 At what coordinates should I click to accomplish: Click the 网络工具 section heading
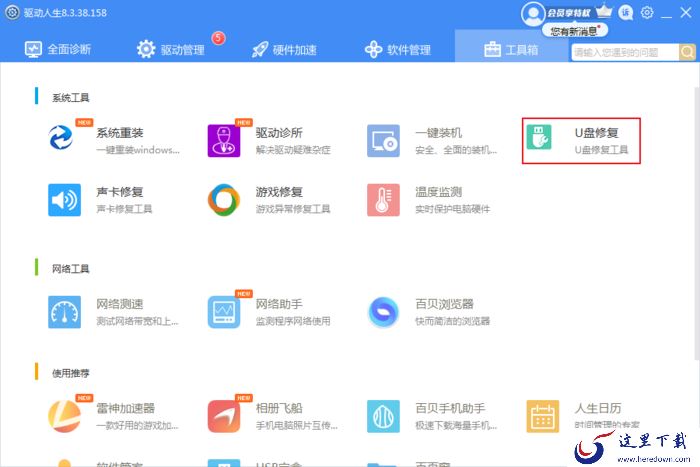[x=71, y=269]
